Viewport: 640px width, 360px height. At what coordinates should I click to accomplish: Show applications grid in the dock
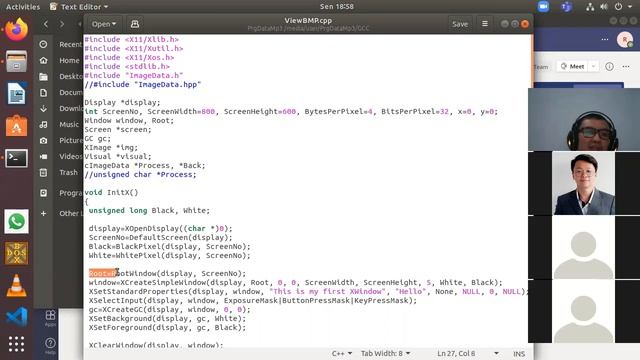click(16, 344)
